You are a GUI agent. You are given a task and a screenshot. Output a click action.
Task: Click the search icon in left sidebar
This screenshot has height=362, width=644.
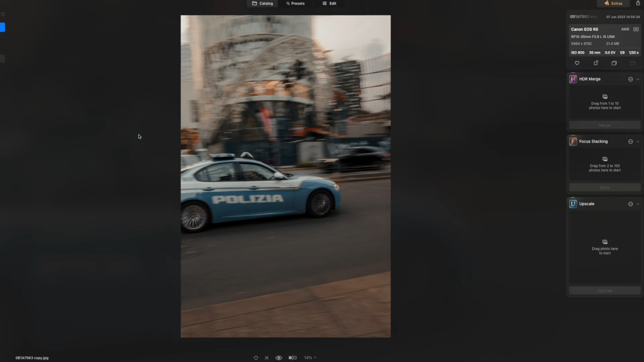(3, 14)
